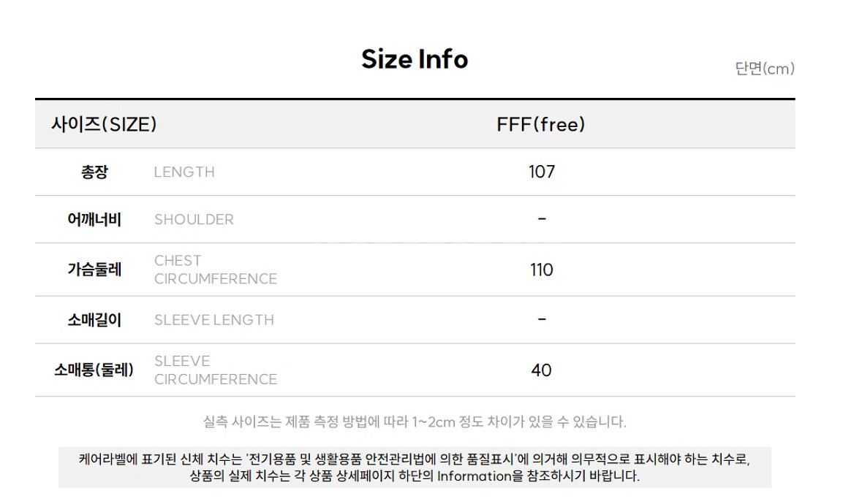Screen dimensions: 862x504
Task: Click the 어깨너비 row label
Action: click(x=94, y=220)
